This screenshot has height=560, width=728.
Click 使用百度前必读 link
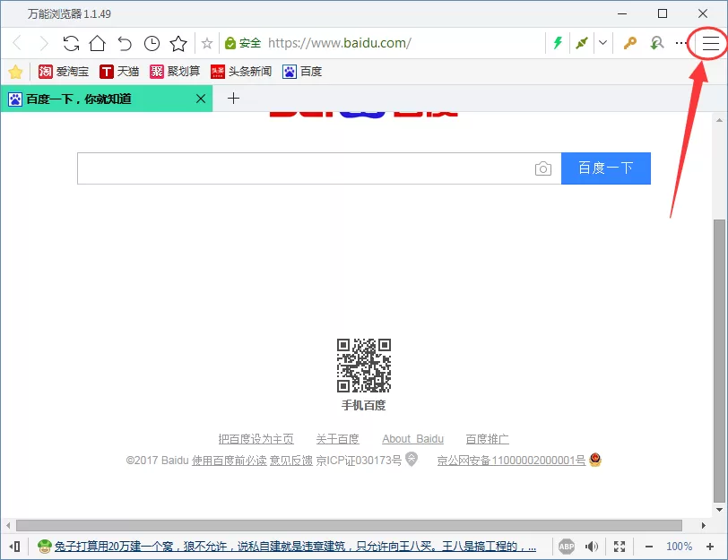coord(230,461)
